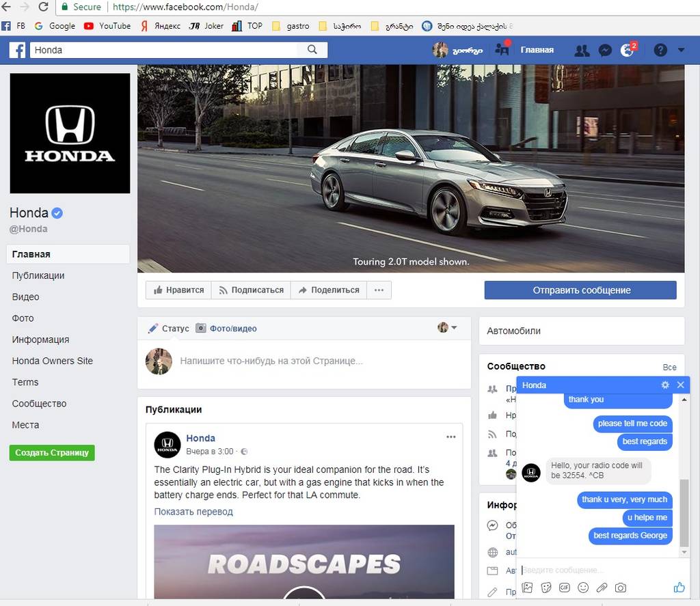The width and height of the screenshot is (700, 606).
Task: Open notifications globe with red badge
Action: pyautogui.click(x=628, y=50)
